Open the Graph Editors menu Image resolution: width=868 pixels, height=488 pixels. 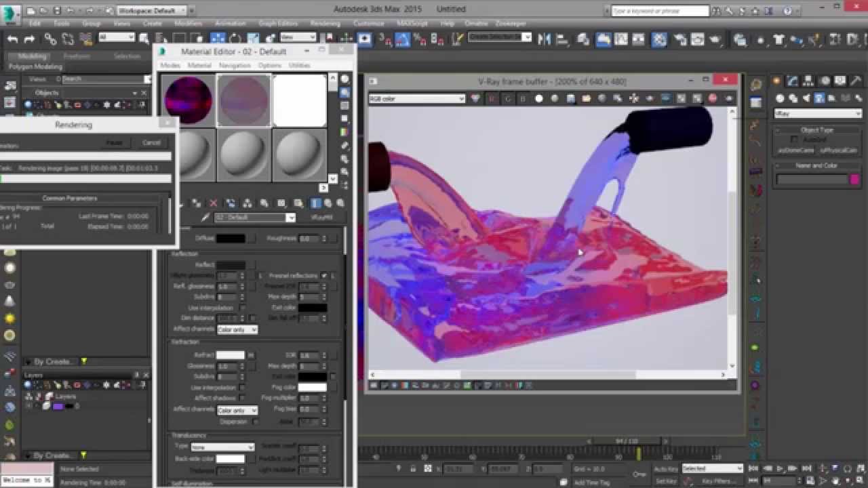[278, 23]
